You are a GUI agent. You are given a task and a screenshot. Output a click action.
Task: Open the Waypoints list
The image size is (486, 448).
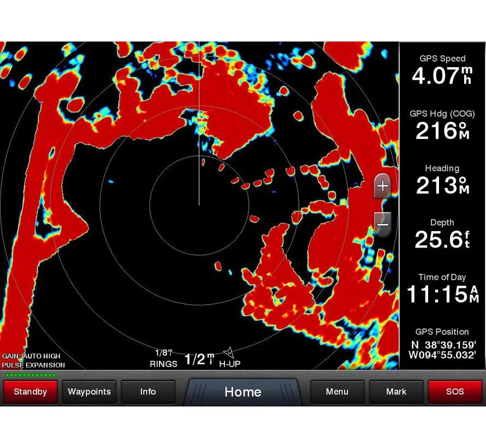click(89, 392)
